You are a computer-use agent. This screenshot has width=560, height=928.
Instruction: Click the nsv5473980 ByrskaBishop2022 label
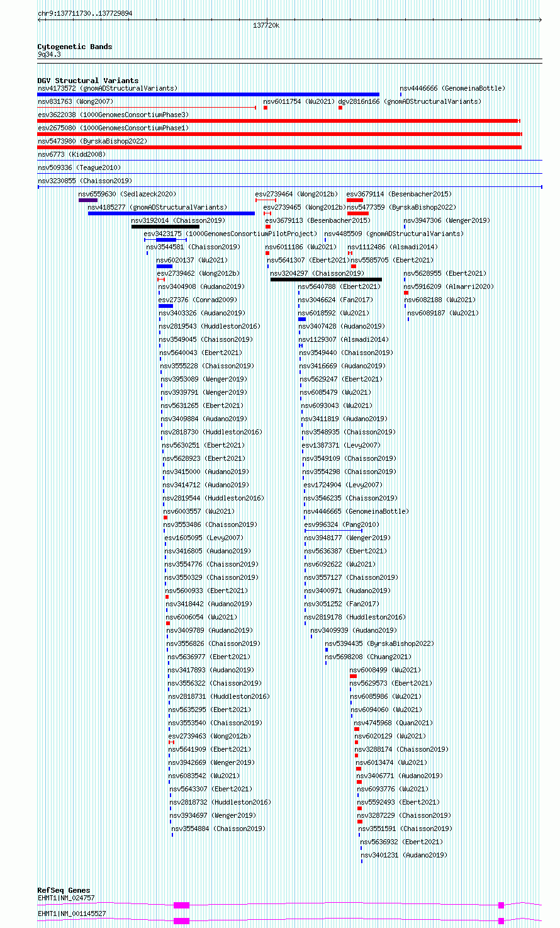click(92, 142)
